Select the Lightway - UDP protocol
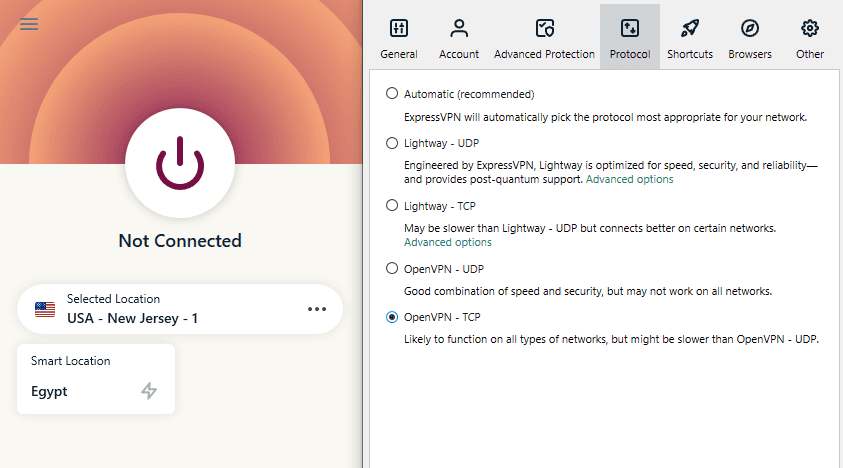 392,143
